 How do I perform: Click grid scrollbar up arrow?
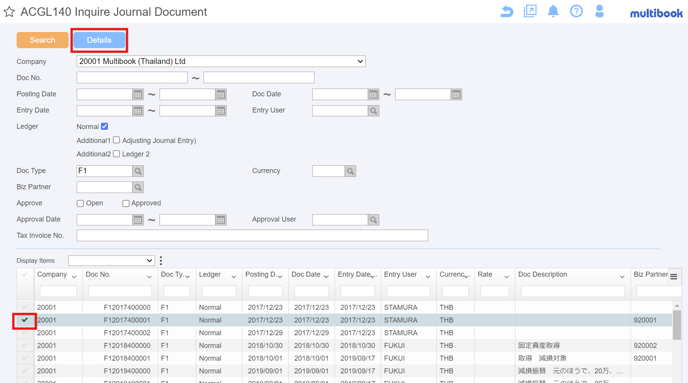(x=677, y=305)
